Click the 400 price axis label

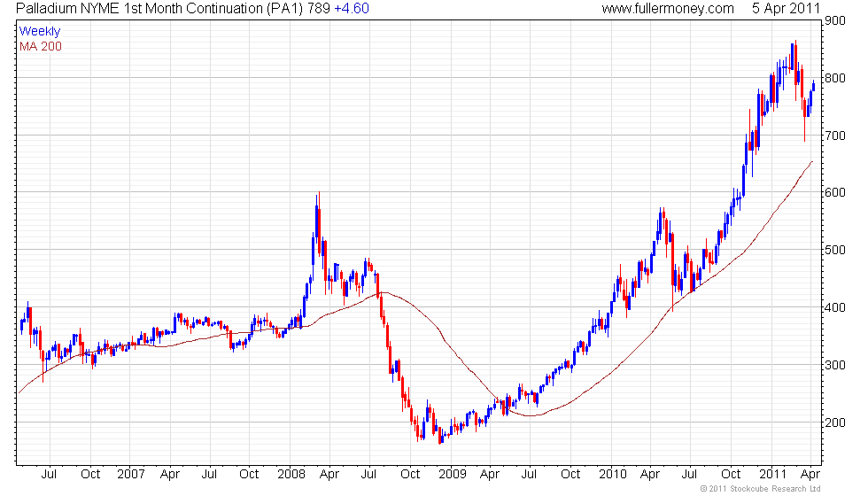(x=834, y=307)
